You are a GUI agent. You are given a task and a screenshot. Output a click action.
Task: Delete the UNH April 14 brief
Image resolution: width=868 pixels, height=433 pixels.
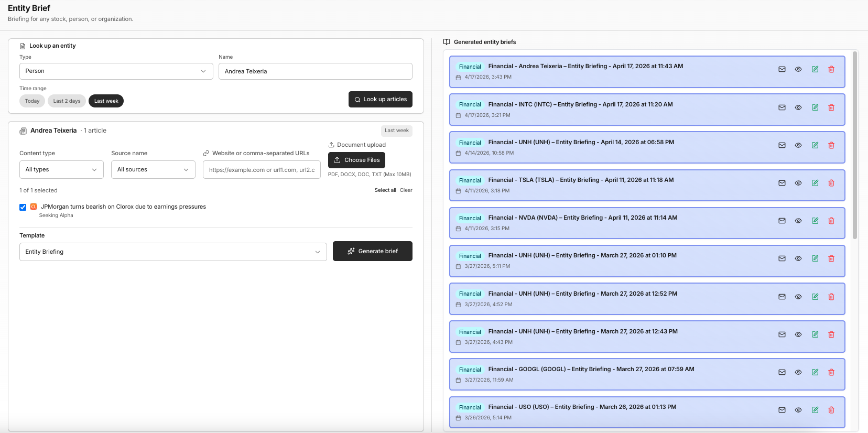click(831, 145)
